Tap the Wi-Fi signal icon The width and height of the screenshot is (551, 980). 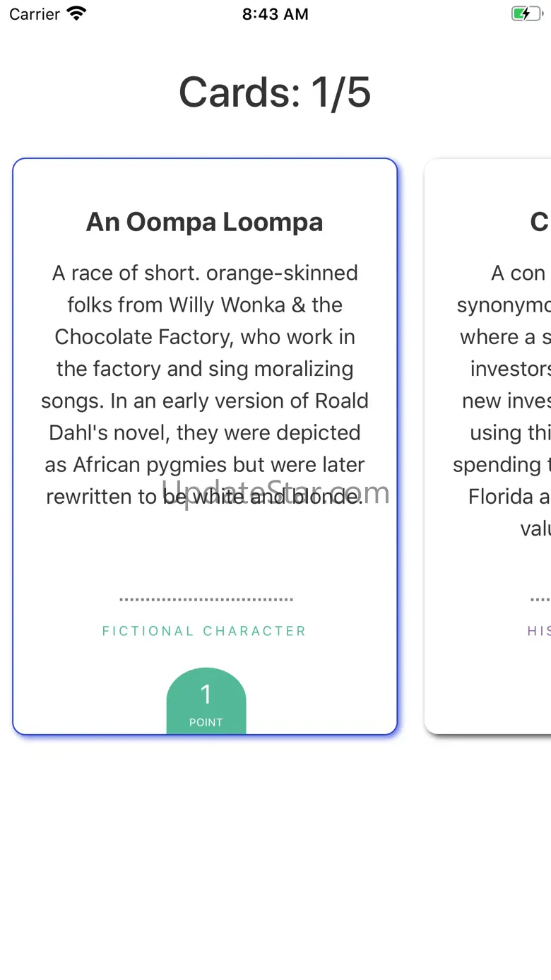coord(76,13)
